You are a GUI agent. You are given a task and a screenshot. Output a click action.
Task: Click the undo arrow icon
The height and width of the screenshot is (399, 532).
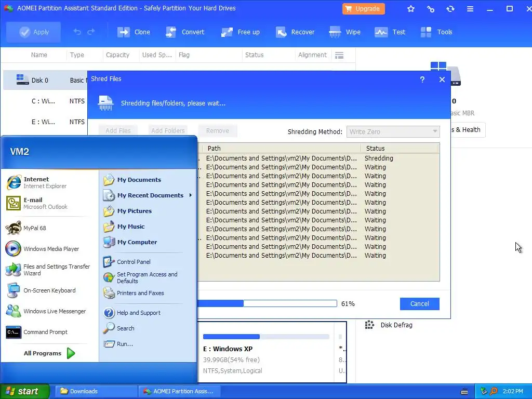(77, 32)
